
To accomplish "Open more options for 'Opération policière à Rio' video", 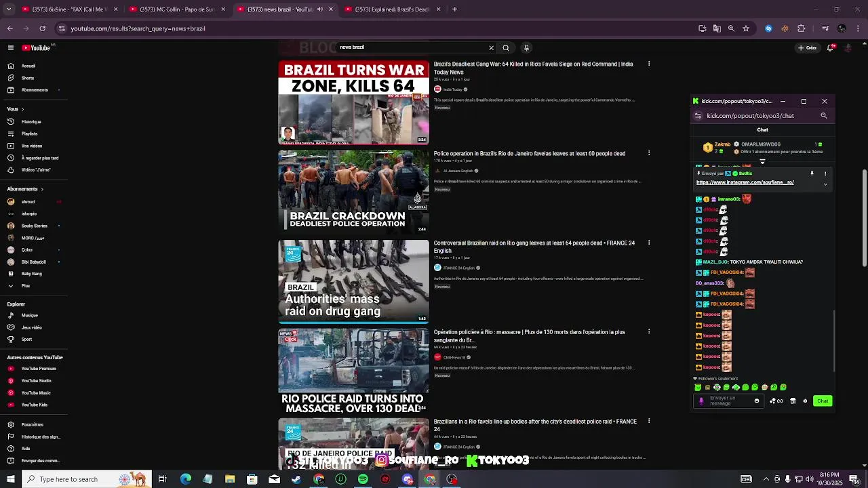I will [x=649, y=331].
